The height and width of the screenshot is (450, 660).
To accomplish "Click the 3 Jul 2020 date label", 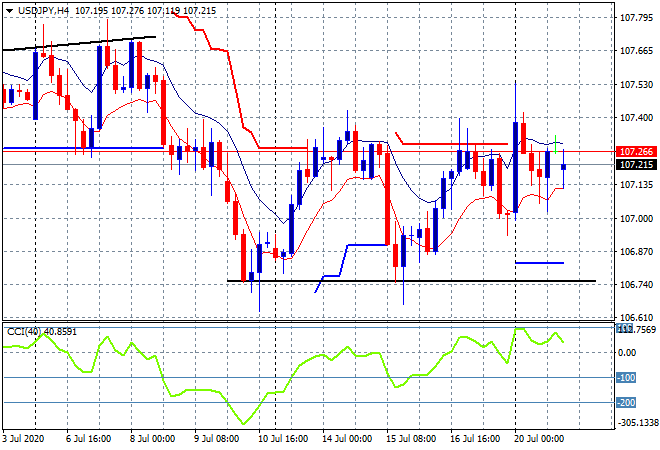I will coord(23,439).
